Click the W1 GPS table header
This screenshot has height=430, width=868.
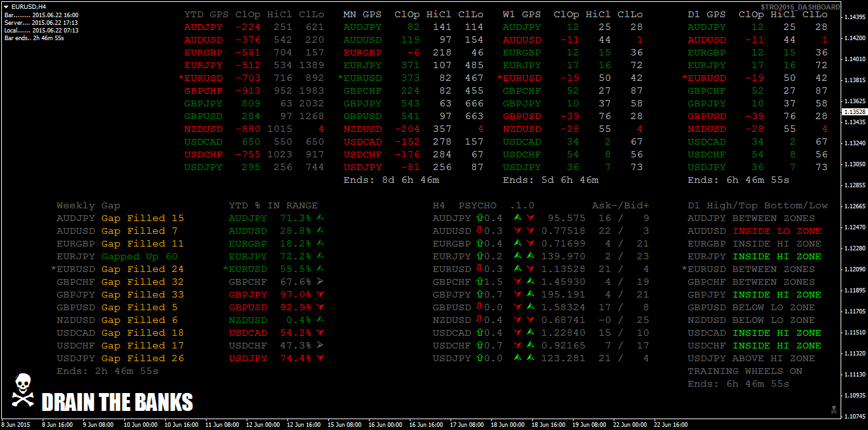[573, 14]
